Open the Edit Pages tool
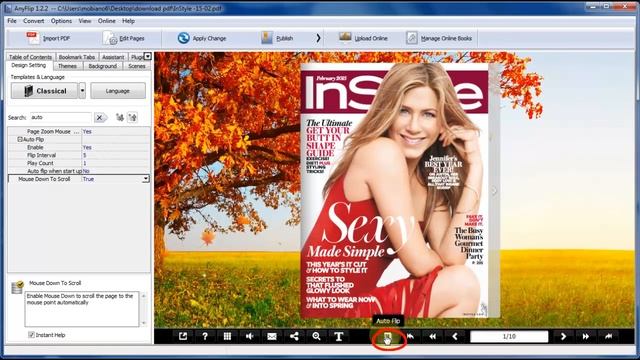640x360 pixels. (x=124, y=38)
